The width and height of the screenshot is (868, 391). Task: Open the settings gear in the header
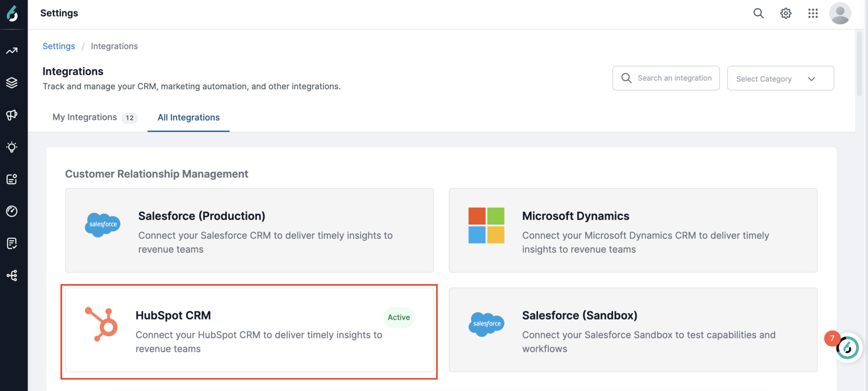click(786, 14)
